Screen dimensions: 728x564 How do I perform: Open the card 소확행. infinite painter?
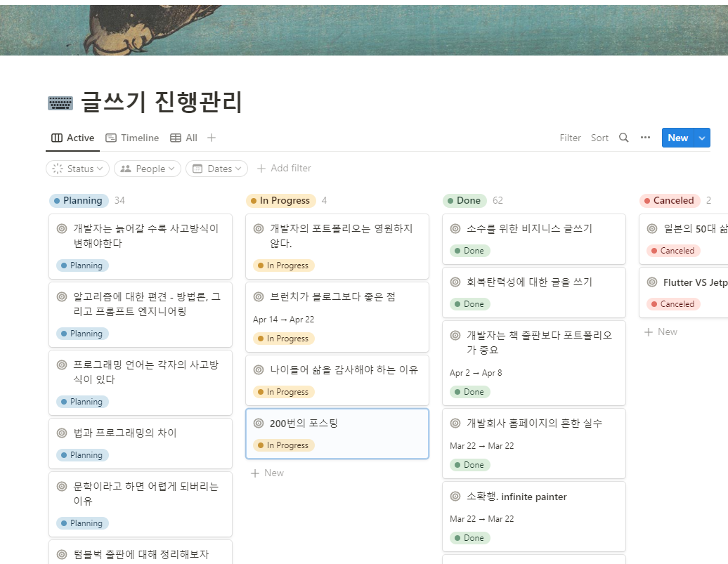click(534, 517)
